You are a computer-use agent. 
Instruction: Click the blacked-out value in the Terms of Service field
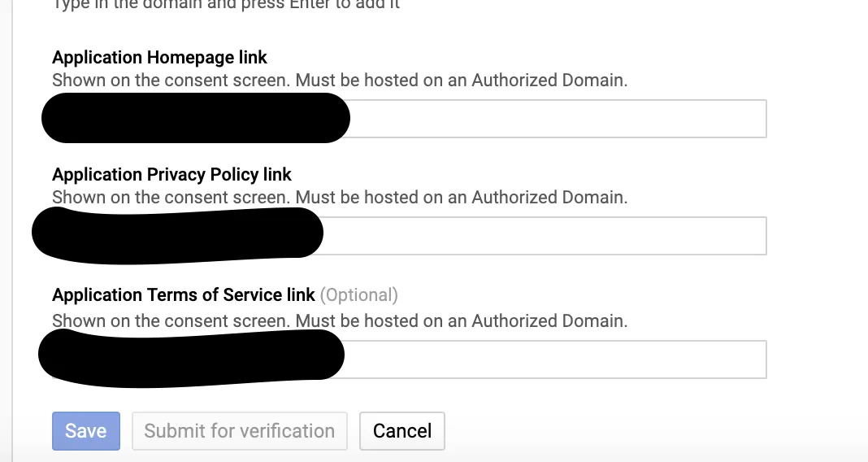(192, 357)
